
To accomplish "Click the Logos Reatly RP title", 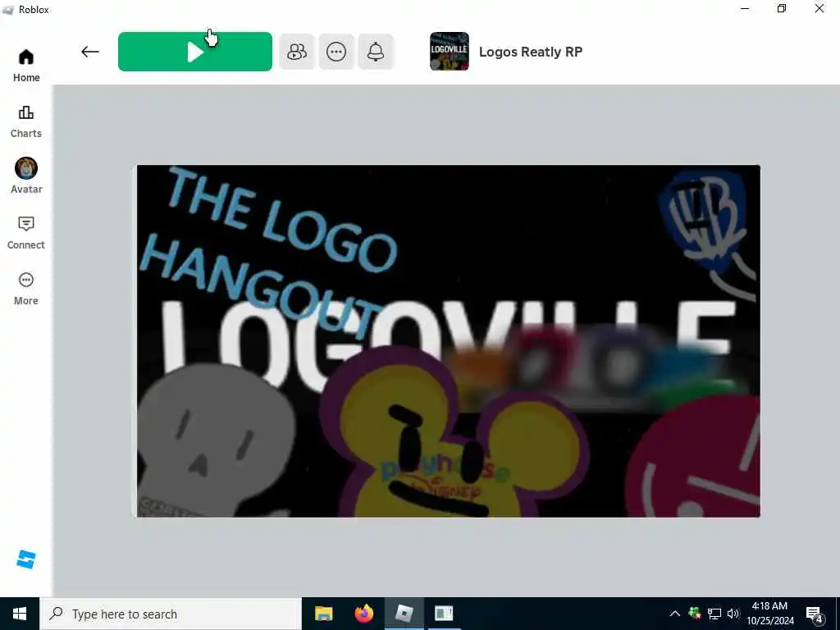I will [531, 52].
